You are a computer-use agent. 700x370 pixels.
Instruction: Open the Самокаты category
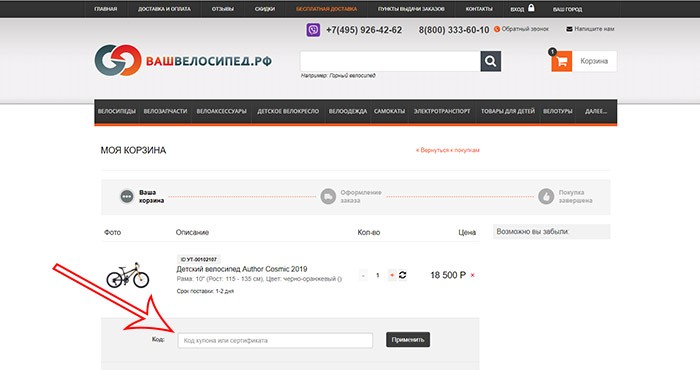[389, 111]
